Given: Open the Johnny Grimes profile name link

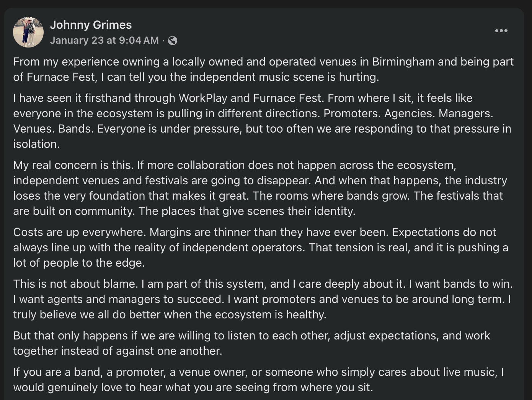Looking at the screenshot, I should pyautogui.click(x=91, y=25).
